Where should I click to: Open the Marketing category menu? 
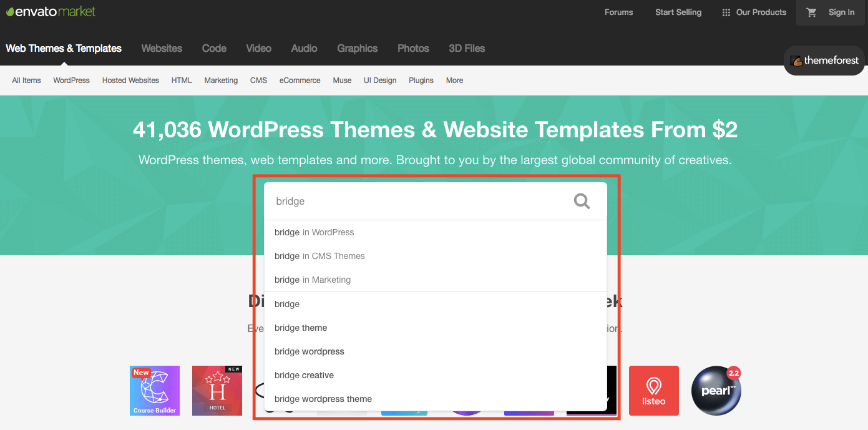coord(221,81)
